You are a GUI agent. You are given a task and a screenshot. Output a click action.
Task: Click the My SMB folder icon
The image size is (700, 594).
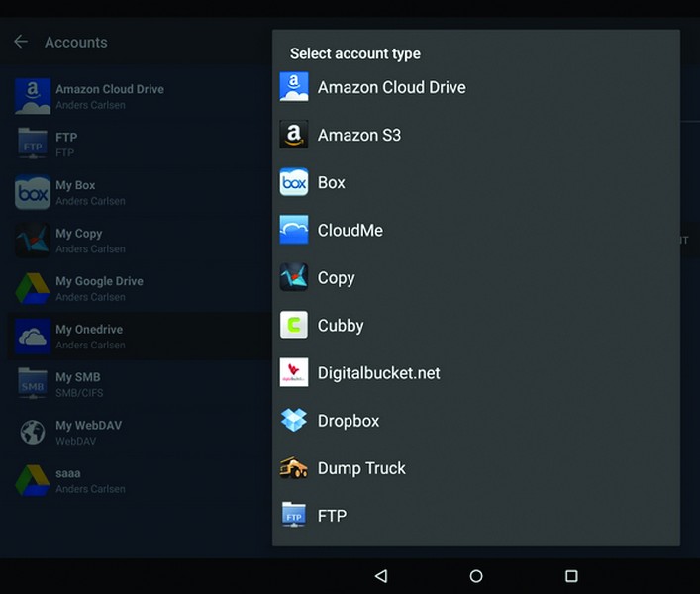point(33,384)
